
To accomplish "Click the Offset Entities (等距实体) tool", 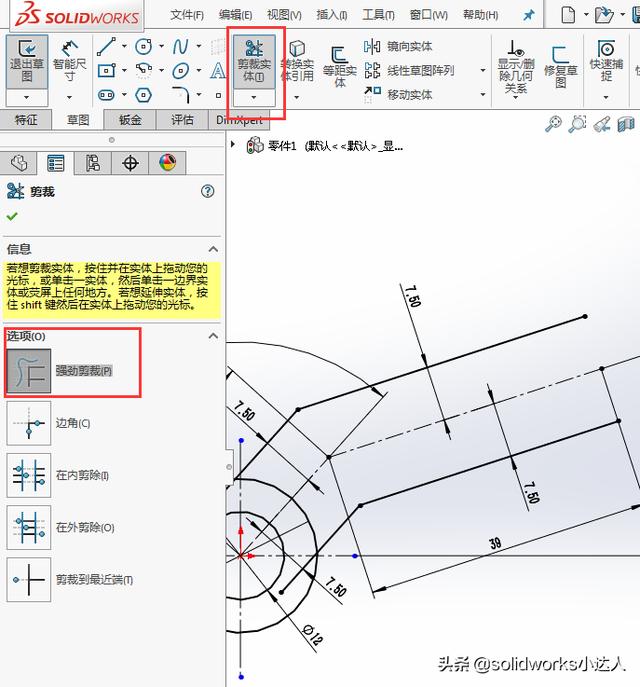I will pos(339,66).
